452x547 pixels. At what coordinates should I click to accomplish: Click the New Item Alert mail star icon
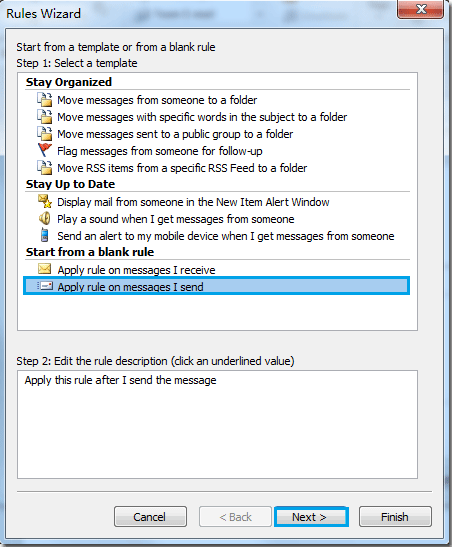point(45,201)
